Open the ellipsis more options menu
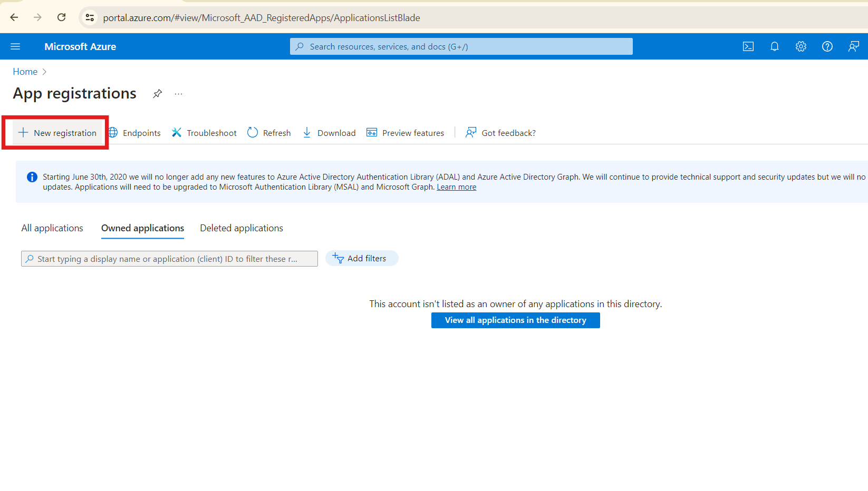Image resolution: width=868 pixels, height=491 pixels. (x=179, y=94)
